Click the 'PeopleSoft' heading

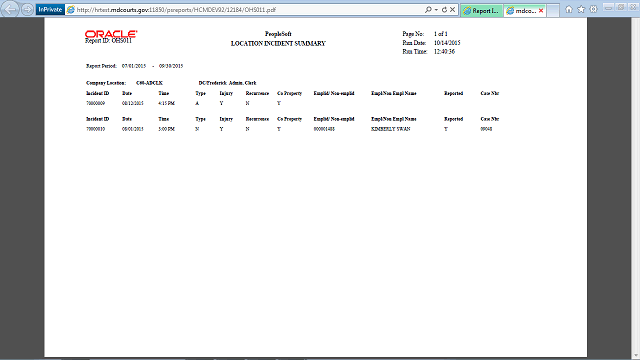coord(278,34)
